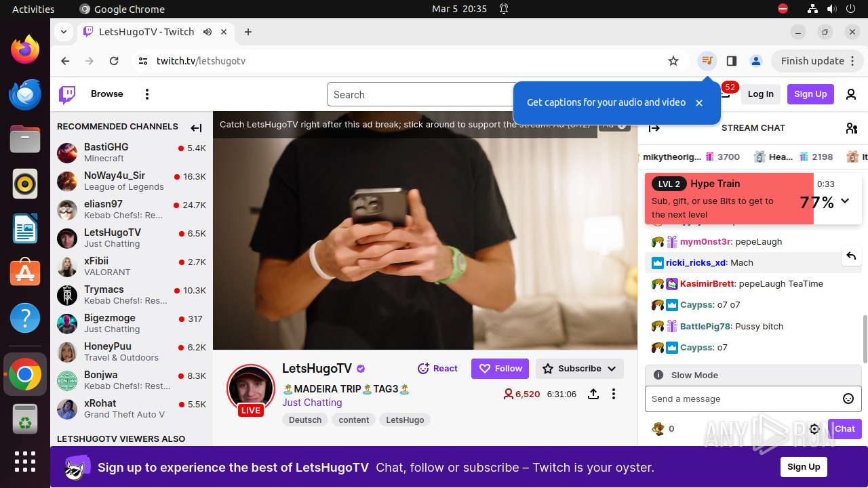Image resolution: width=868 pixels, height=488 pixels.
Task: Bookmark this page with the star icon
Action: (x=673, y=61)
